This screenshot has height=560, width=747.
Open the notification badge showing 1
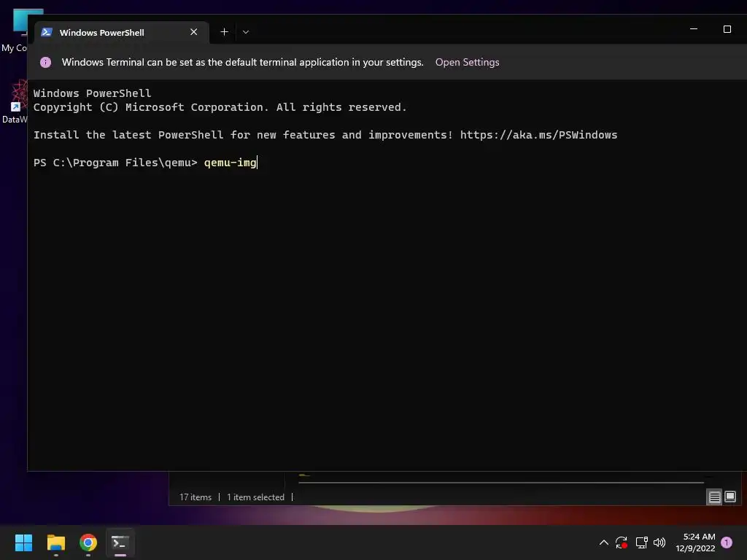click(727, 542)
